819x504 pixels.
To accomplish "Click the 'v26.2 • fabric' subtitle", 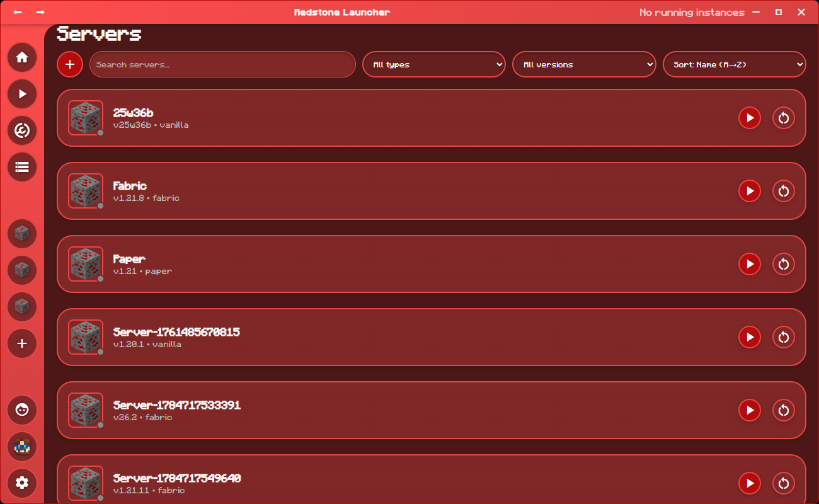I will [x=142, y=418].
